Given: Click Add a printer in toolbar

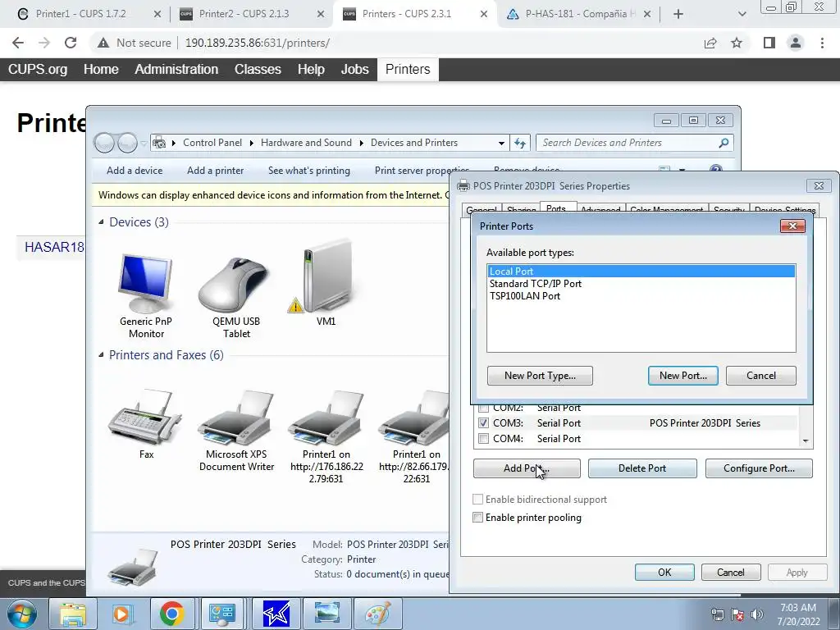Looking at the screenshot, I should (216, 171).
